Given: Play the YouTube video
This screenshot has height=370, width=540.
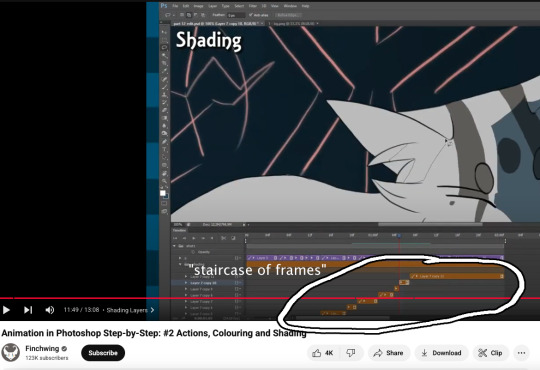Looking at the screenshot, I should pyautogui.click(x=6, y=310).
